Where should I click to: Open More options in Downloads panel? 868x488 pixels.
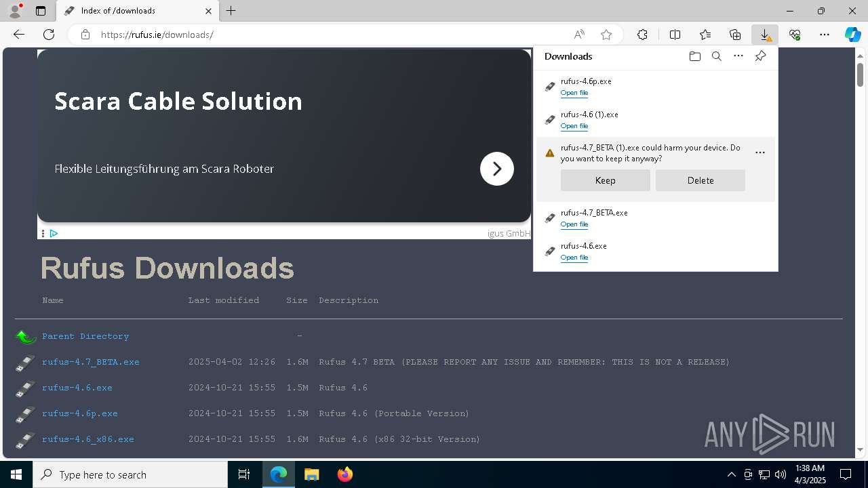point(738,56)
